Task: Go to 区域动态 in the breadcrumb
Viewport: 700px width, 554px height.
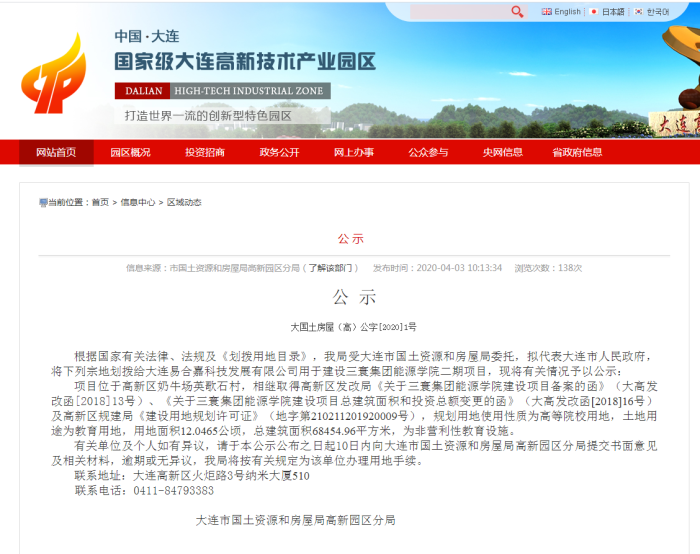Action: point(184,202)
